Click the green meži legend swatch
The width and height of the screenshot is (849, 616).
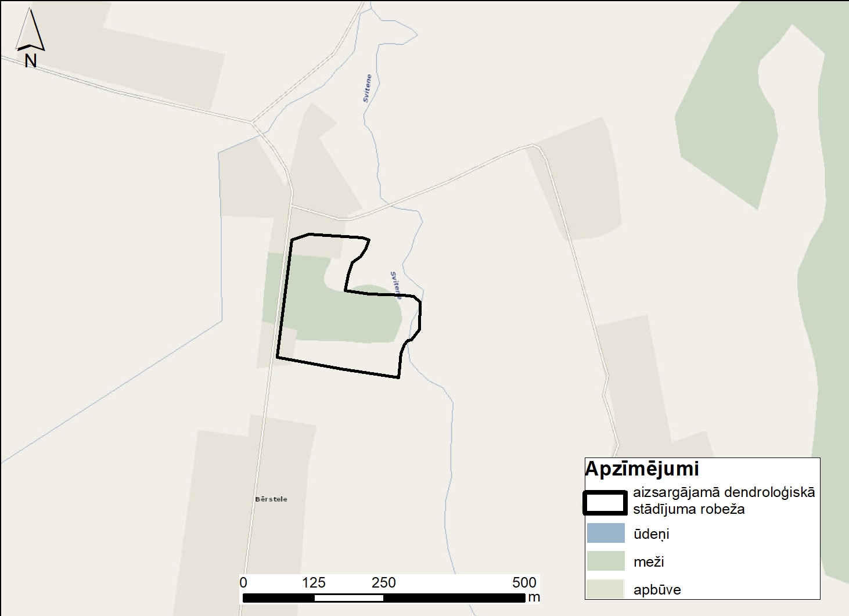[x=605, y=561]
